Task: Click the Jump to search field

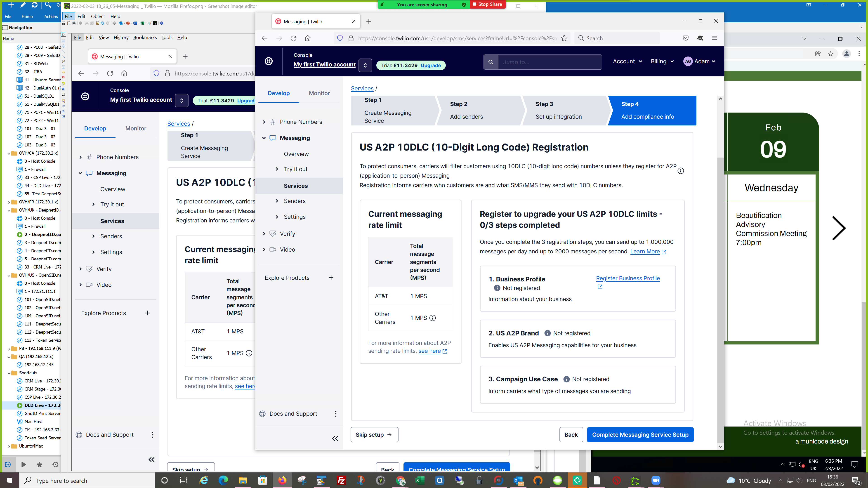Action: coord(550,62)
